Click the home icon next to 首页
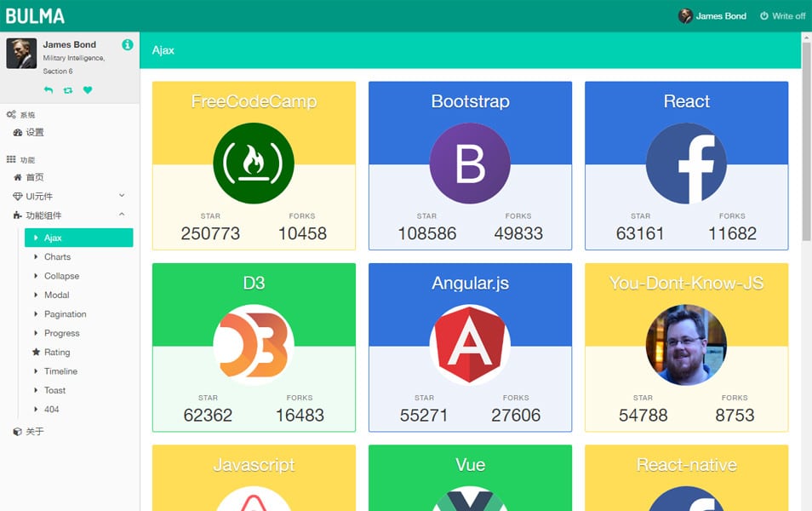This screenshot has height=511, width=812. [x=18, y=177]
